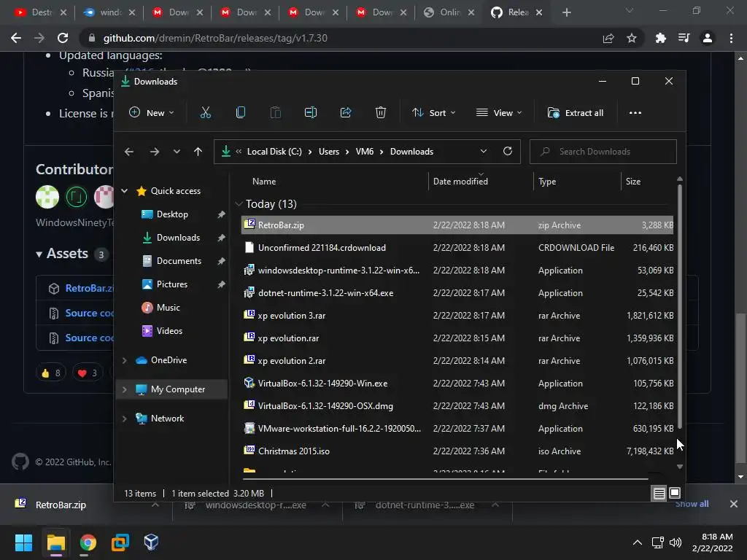Click the Cut scissors icon in Explorer toolbar
The width and height of the screenshot is (747, 560).
coord(205,112)
